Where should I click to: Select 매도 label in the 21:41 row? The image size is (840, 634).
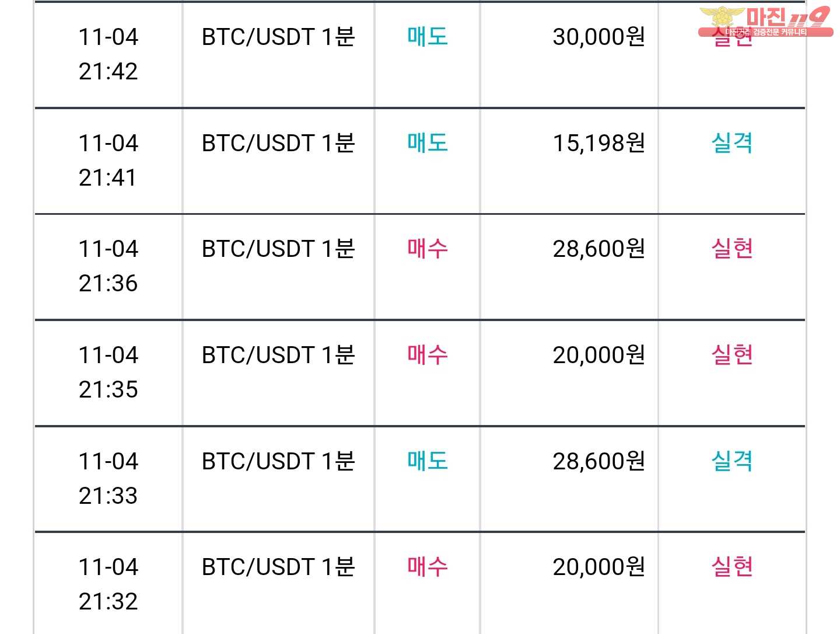click(428, 143)
